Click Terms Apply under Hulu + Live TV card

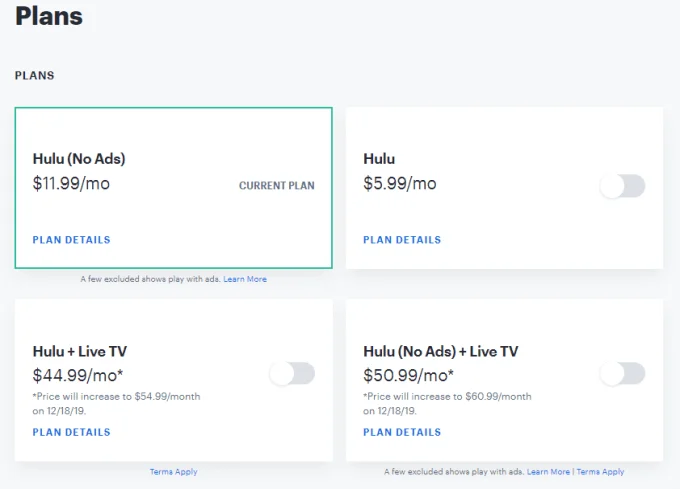pyautogui.click(x=173, y=472)
